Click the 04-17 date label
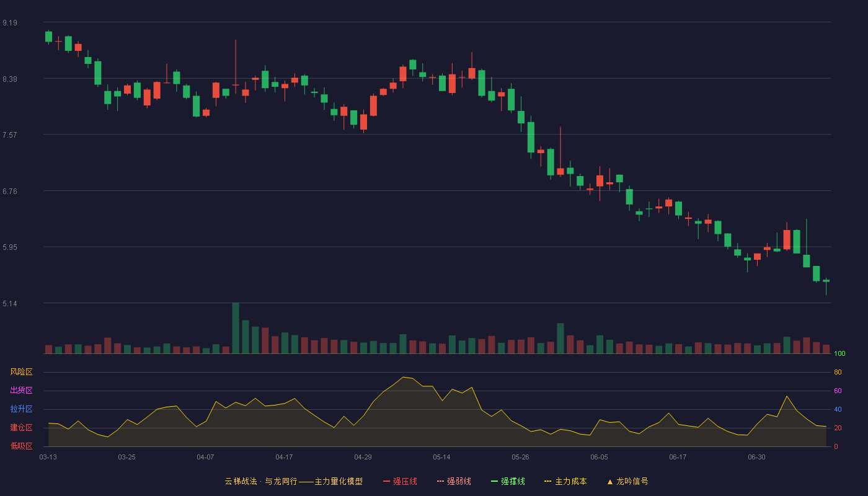Viewport: 868px width, 496px height. (x=285, y=457)
